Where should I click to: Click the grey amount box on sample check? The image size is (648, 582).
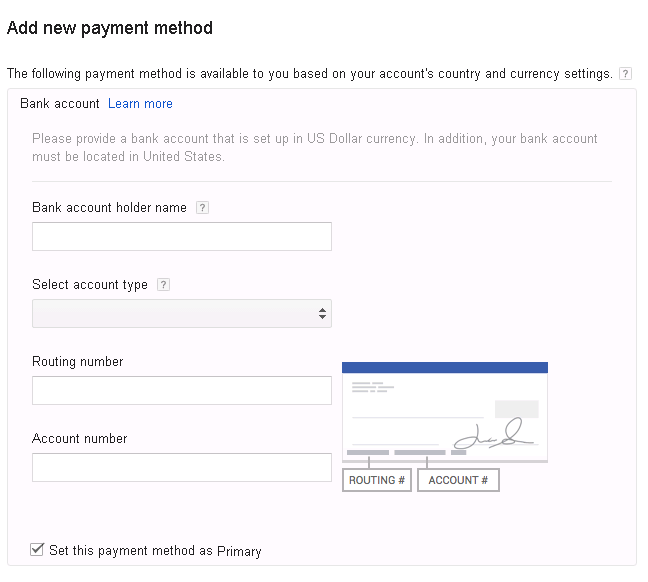517,409
